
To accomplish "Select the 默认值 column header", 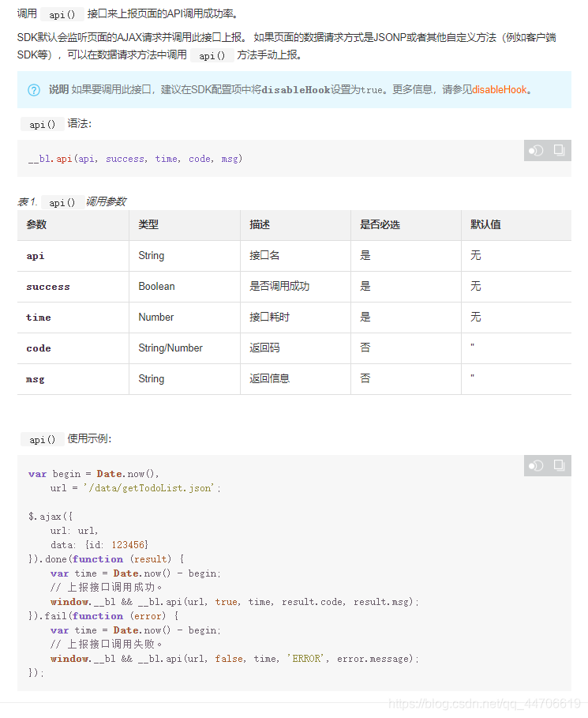I will (485, 225).
